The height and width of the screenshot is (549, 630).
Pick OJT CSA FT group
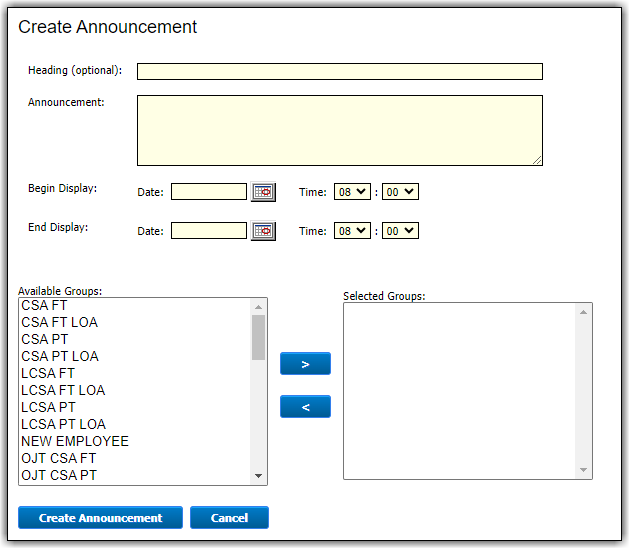coord(60,458)
